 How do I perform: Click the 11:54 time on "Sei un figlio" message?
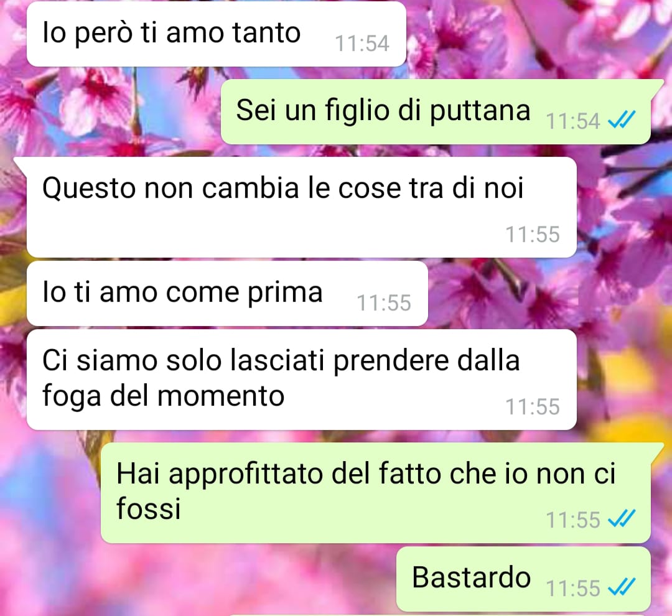point(573,121)
